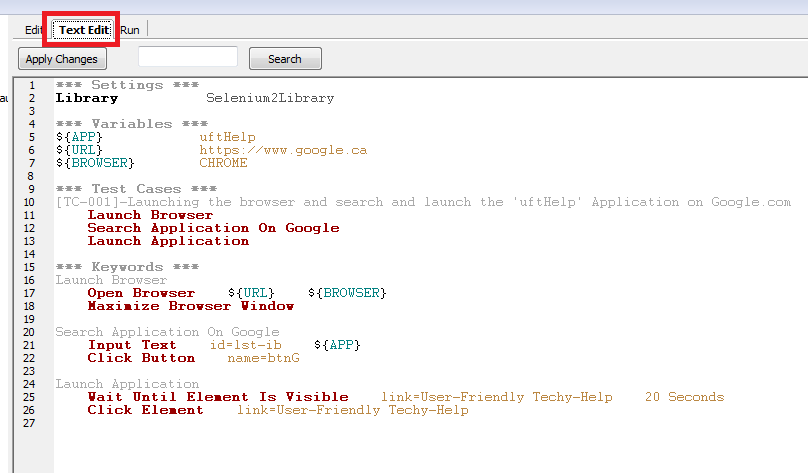Click 'link=User-Friendly Techy-Help' on line 26

click(353, 410)
